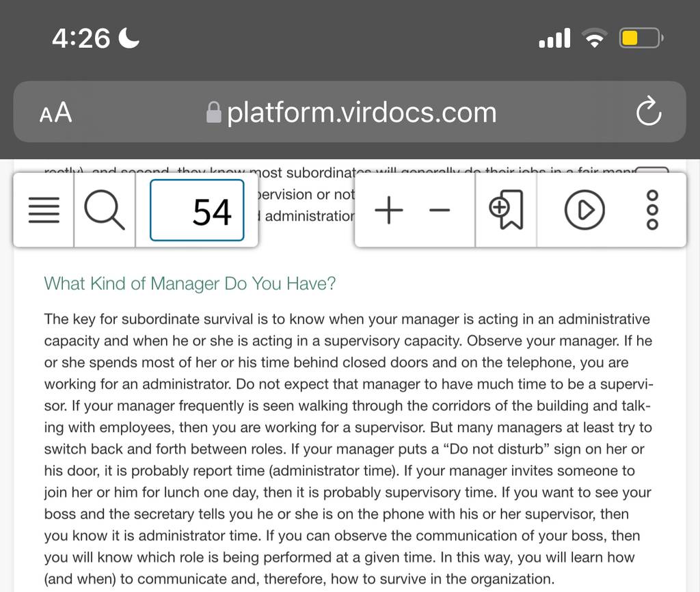Reload the page with the refresh icon
Image resolution: width=700 pixels, height=592 pixels.
(x=649, y=111)
